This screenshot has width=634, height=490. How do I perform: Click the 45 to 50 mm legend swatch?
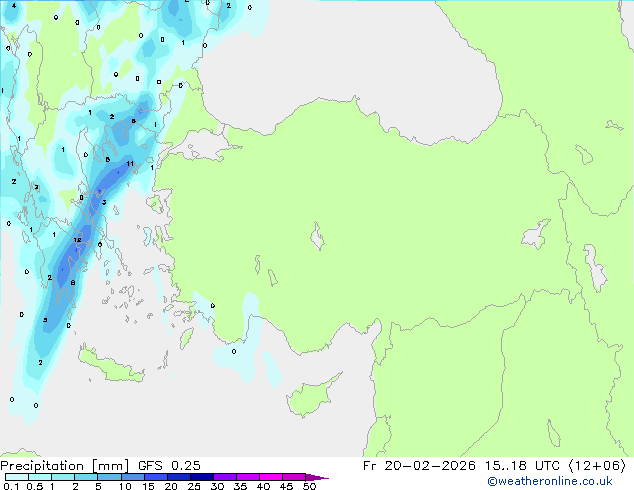click(294, 477)
